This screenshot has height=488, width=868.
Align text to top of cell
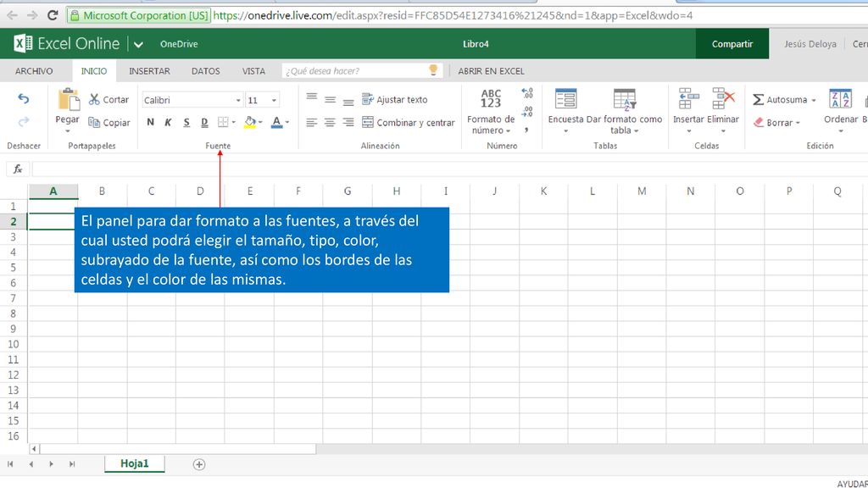click(312, 98)
